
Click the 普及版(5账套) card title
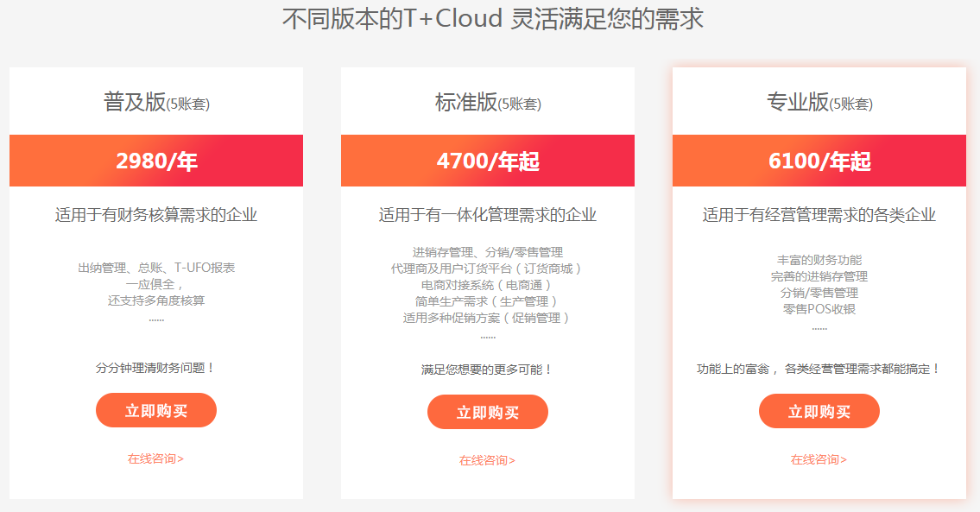point(156,102)
